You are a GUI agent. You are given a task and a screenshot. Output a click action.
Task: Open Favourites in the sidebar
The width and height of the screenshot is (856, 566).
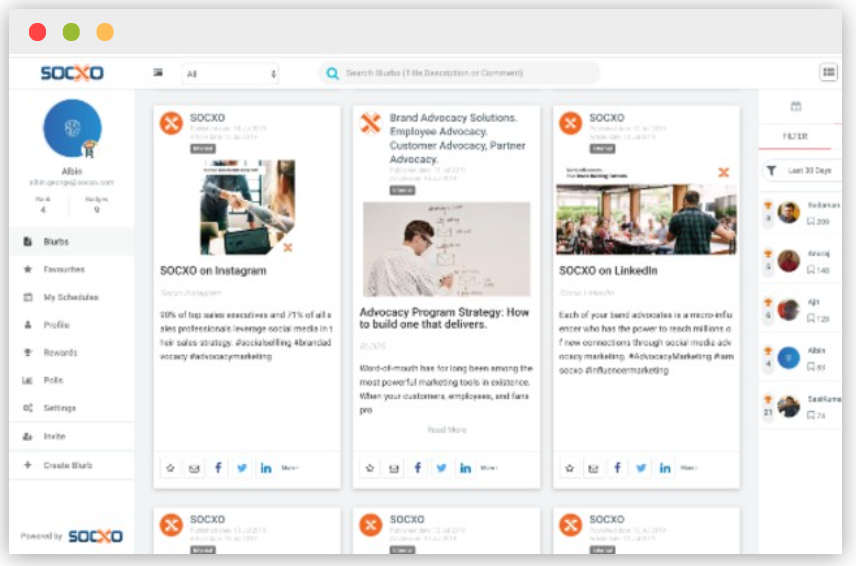pyautogui.click(x=71, y=269)
